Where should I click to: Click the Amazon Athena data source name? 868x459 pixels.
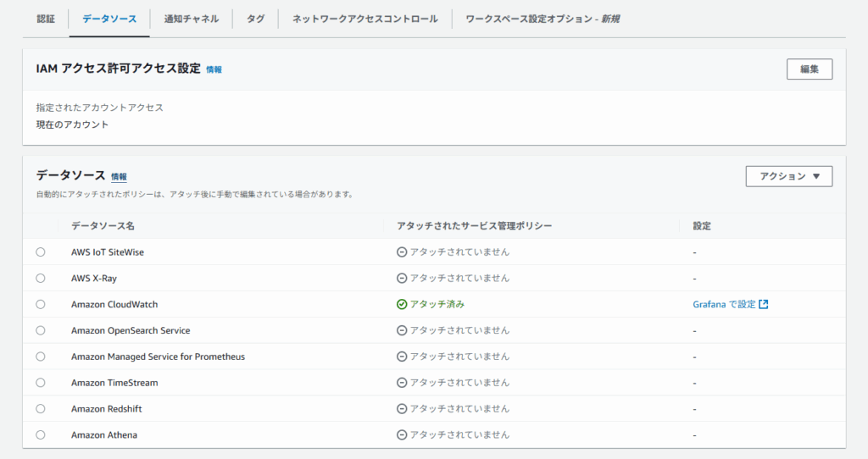104,434
